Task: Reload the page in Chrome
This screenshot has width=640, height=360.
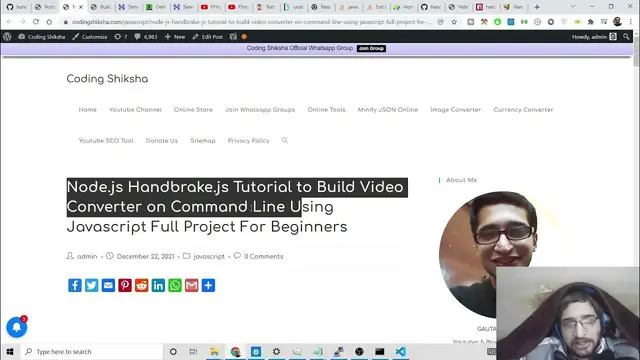Action: 36,22
